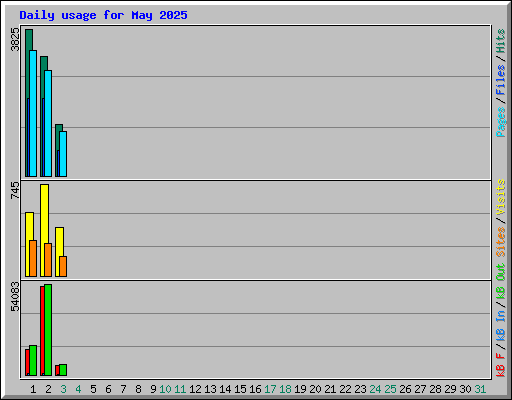
Task: Click the Pages legend label
Action: click(x=500, y=122)
